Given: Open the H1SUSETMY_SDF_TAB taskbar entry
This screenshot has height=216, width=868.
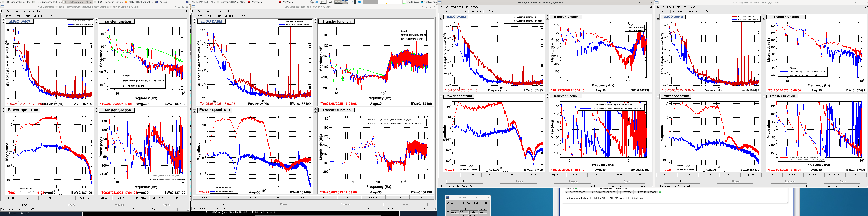Looking at the screenshot, I should tap(201, 2).
